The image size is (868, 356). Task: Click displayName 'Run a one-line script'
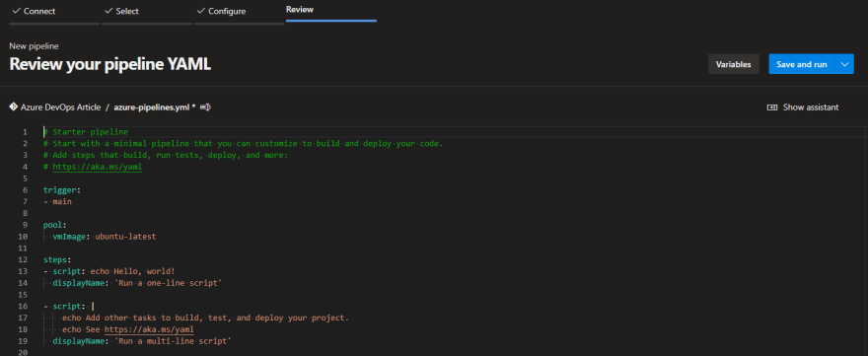(137, 283)
